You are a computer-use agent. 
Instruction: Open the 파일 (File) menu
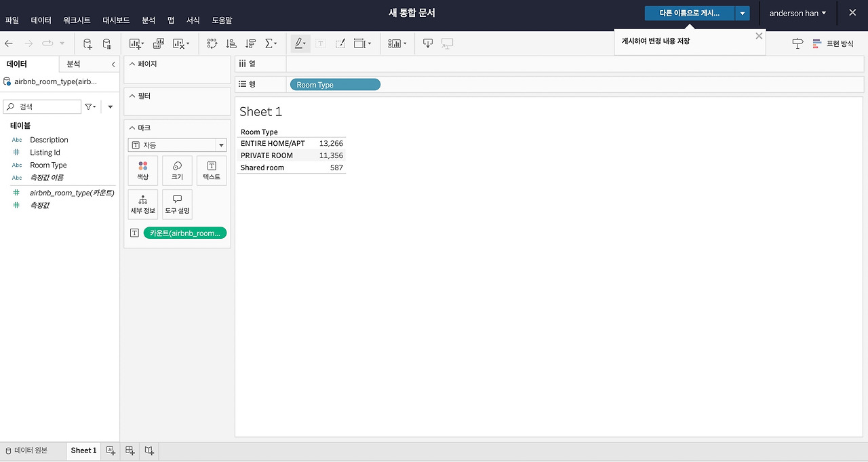coord(12,20)
